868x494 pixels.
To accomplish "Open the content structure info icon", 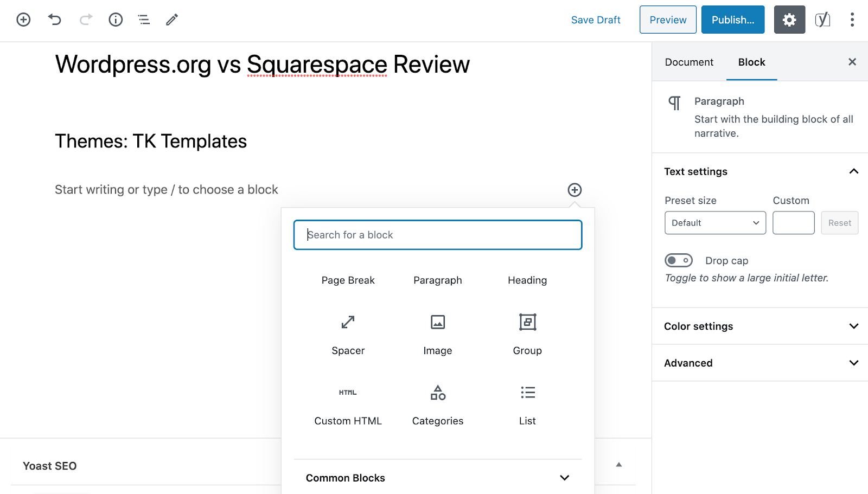I will click(116, 20).
